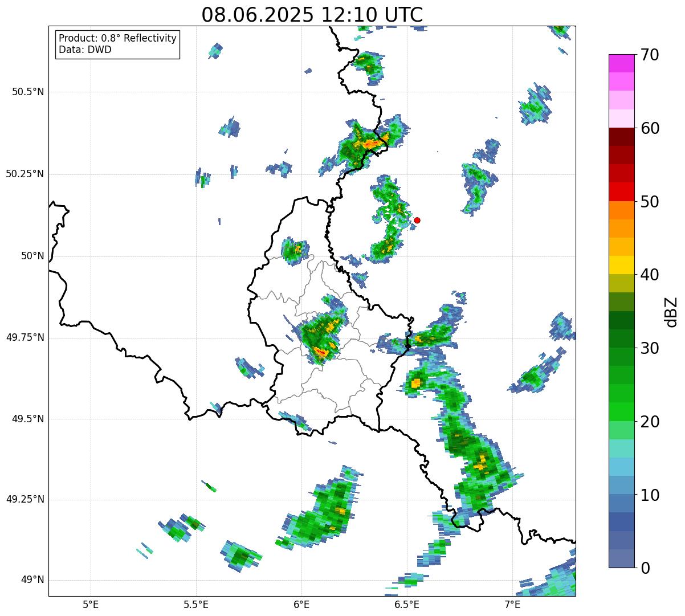The image size is (685, 616).
Task: Click the colorbar value 60
Action: pos(650,128)
